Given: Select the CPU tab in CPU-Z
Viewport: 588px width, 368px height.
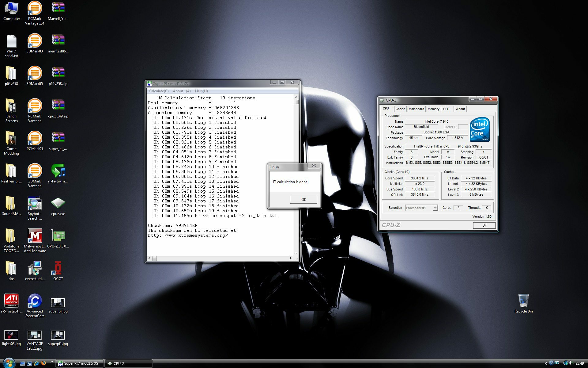Looking at the screenshot, I should (386, 109).
